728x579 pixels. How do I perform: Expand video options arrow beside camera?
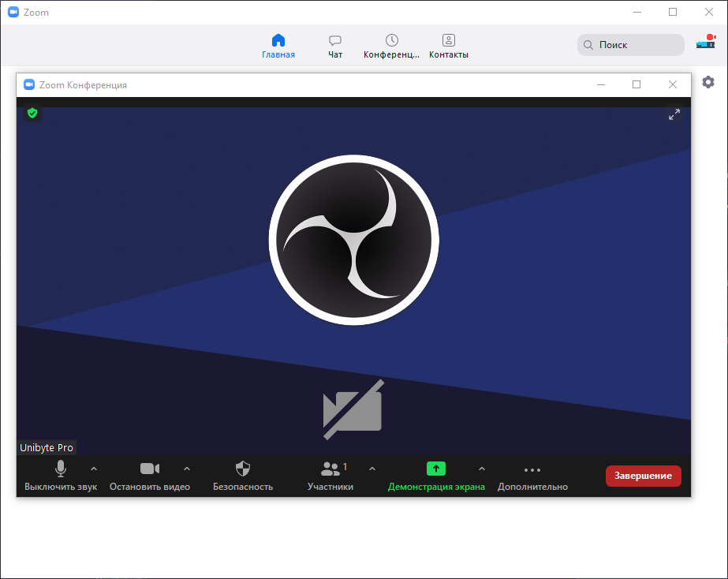(187, 469)
